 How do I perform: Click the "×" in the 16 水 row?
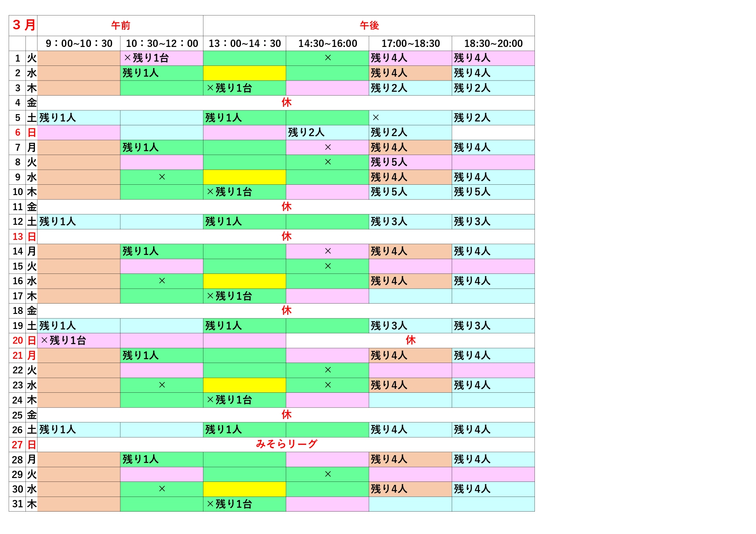(x=162, y=281)
